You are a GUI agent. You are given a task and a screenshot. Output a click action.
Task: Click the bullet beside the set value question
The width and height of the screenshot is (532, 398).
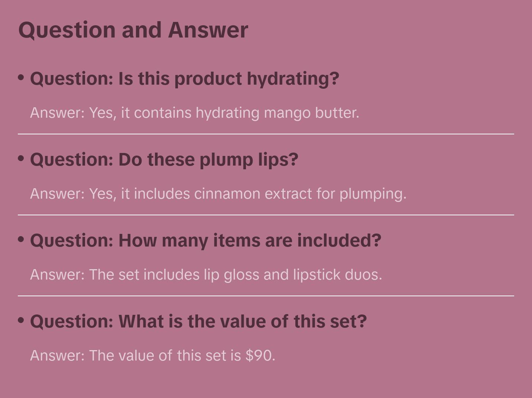21,320
